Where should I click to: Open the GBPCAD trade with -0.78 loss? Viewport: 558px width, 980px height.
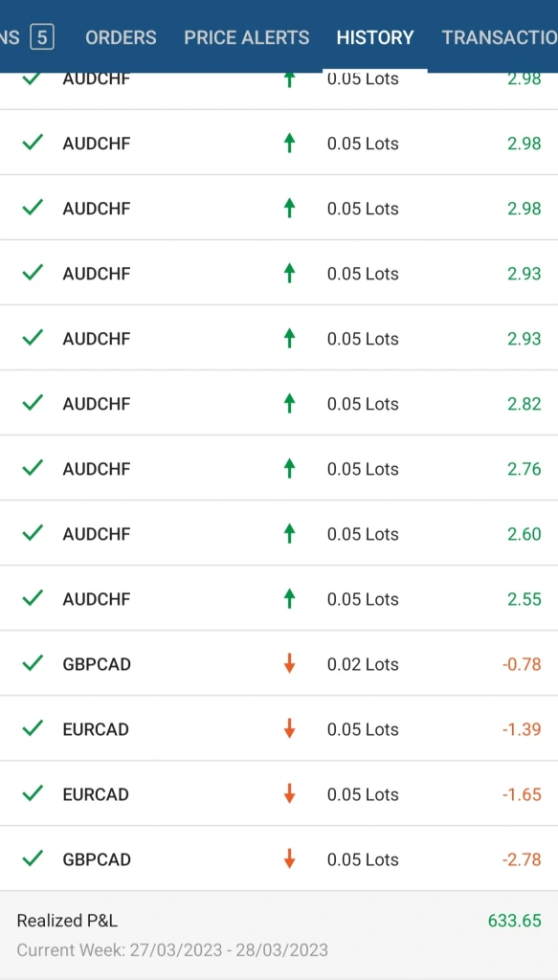pos(279,663)
